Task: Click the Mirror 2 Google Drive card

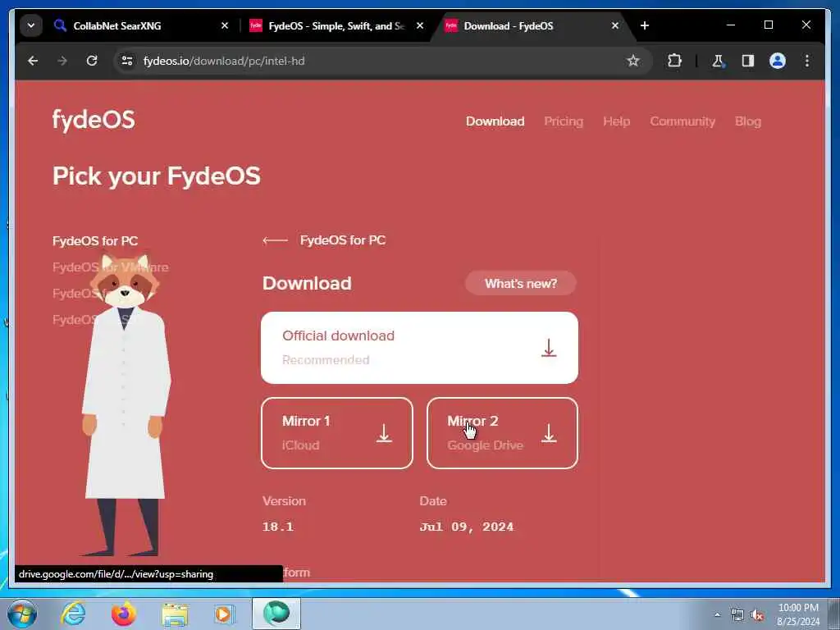Action: (502, 433)
